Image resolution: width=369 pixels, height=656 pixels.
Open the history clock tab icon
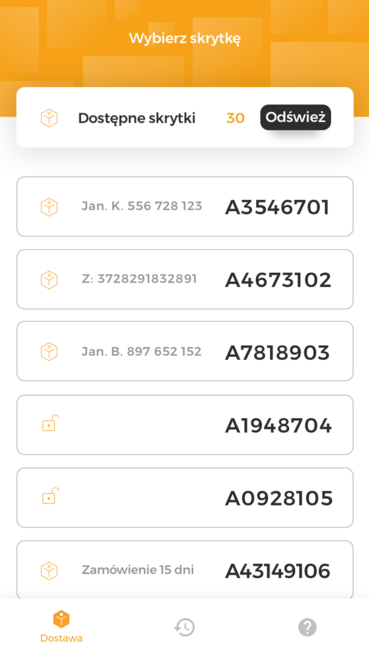(184, 627)
